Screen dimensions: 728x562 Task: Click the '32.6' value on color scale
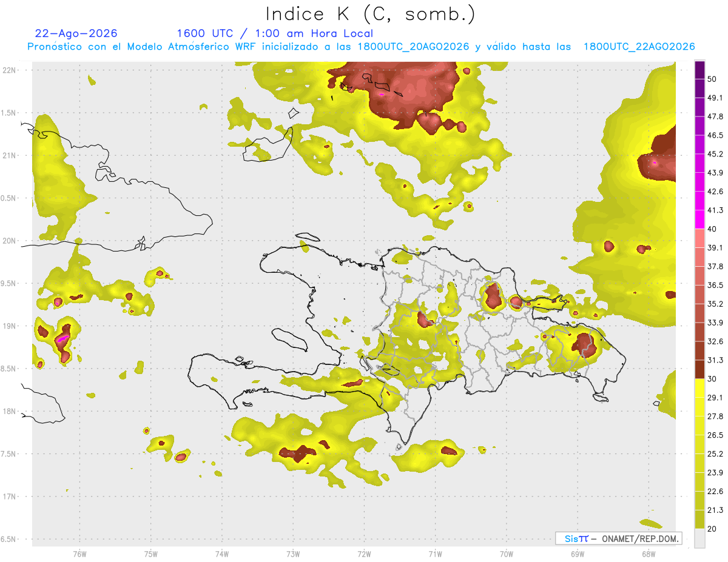(x=715, y=341)
